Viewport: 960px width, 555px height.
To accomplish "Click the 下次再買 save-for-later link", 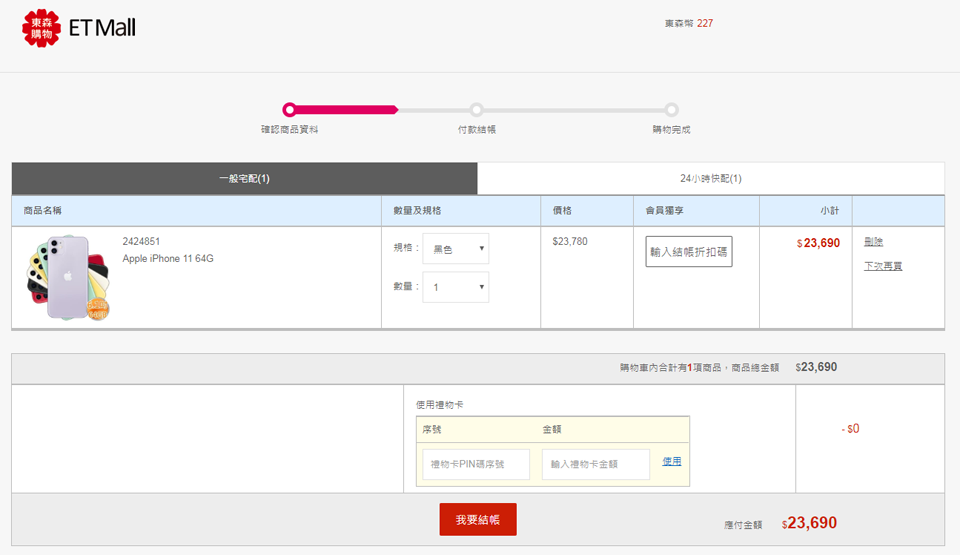I will tap(883, 266).
